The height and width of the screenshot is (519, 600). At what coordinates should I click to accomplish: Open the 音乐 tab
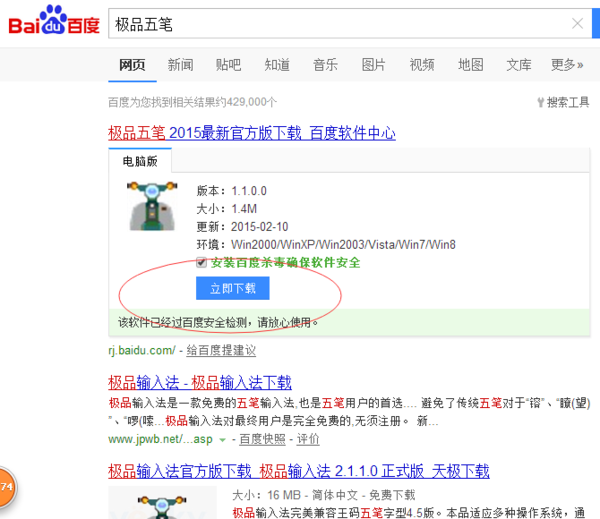pos(325,65)
